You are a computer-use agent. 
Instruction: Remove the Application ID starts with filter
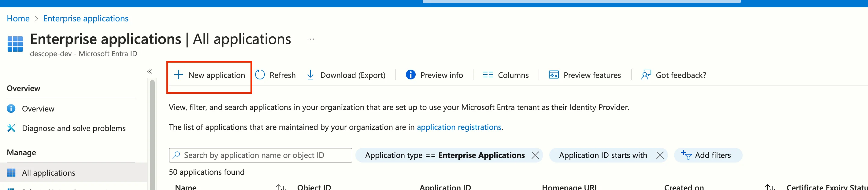pyautogui.click(x=660, y=155)
